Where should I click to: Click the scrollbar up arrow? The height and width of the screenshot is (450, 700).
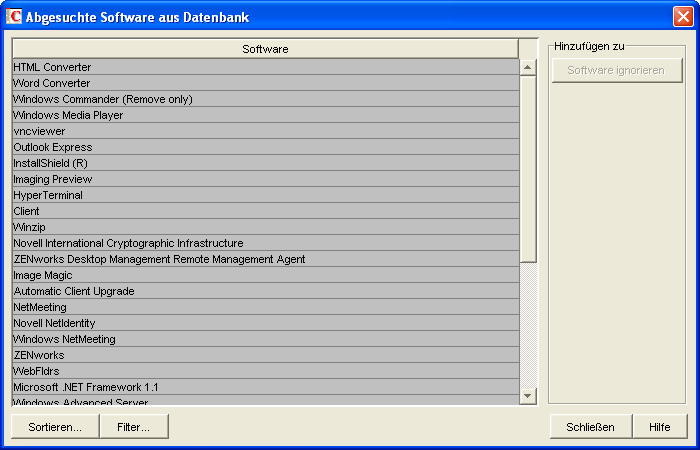[x=528, y=67]
